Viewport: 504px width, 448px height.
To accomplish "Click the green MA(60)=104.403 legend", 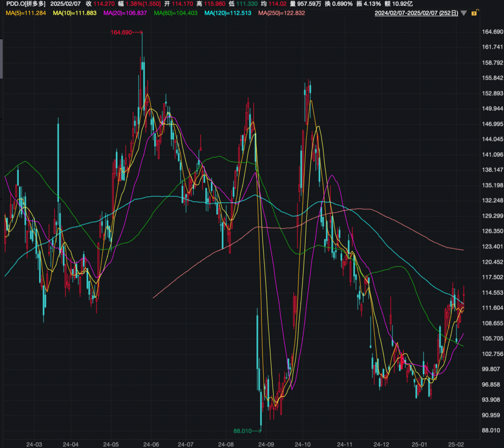I will [x=175, y=13].
